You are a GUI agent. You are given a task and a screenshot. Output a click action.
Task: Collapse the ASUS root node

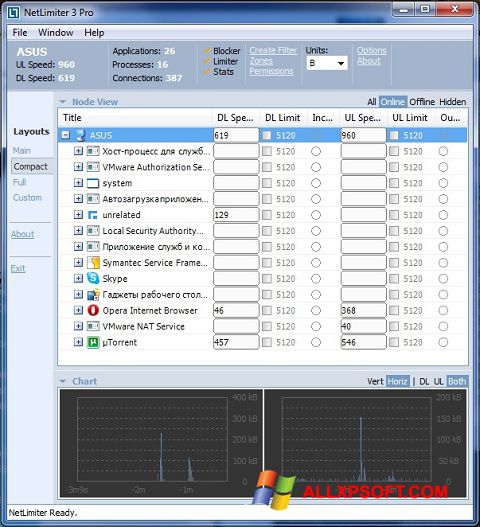[x=66, y=135]
